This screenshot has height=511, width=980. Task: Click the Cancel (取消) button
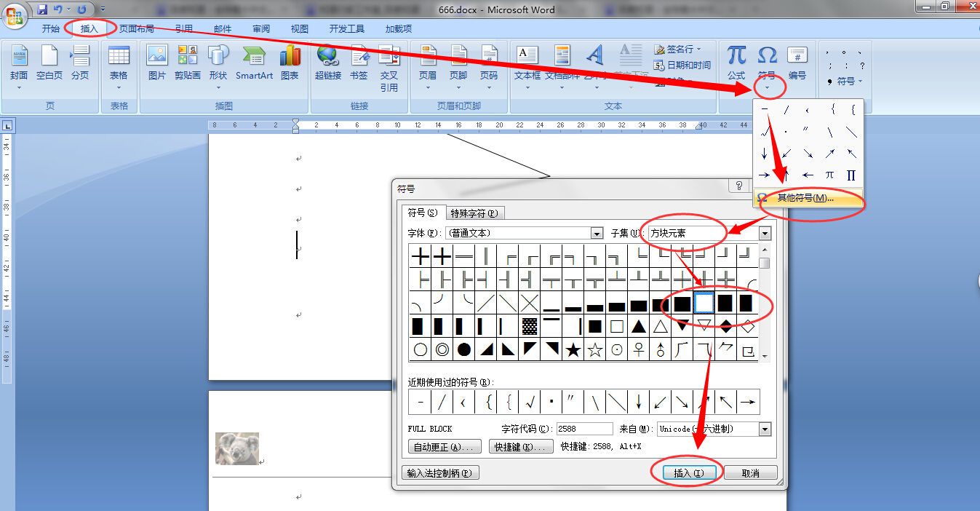[x=751, y=473]
